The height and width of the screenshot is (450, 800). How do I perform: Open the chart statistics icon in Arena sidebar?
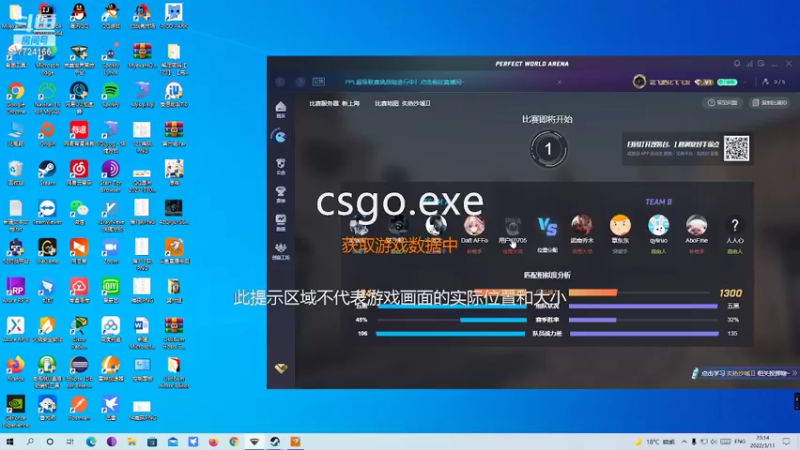click(x=281, y=222)
